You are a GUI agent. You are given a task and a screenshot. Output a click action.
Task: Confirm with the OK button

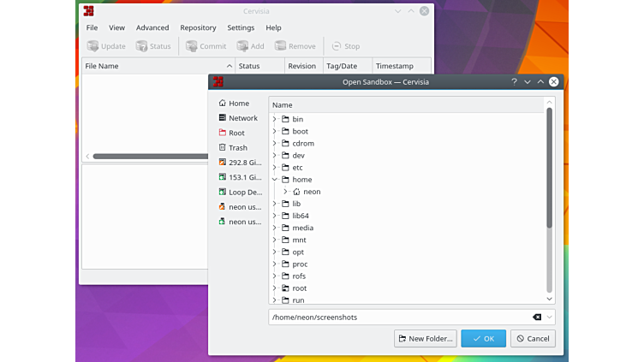click(x=483, y=339)
